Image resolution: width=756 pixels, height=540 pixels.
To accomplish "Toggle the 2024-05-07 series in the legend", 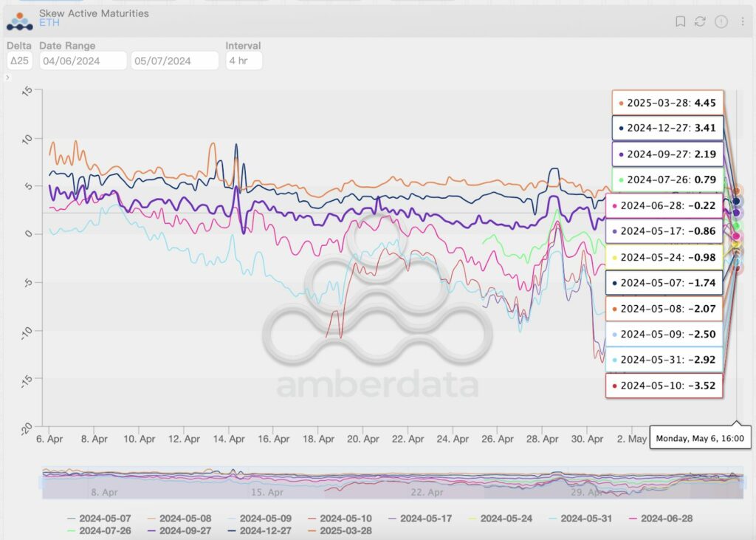I will point(99,518).
